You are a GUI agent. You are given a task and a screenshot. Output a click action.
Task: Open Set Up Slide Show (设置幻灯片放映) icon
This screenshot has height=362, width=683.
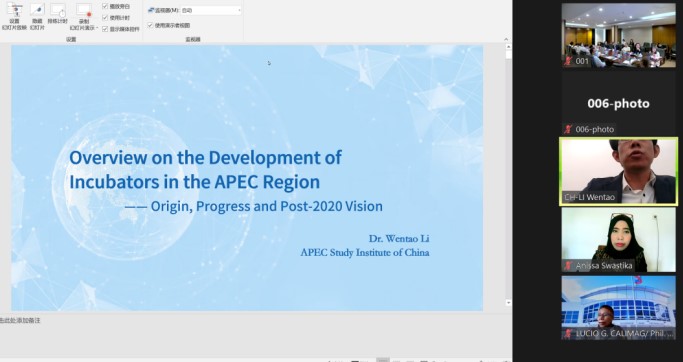click(x=14, y=10)
